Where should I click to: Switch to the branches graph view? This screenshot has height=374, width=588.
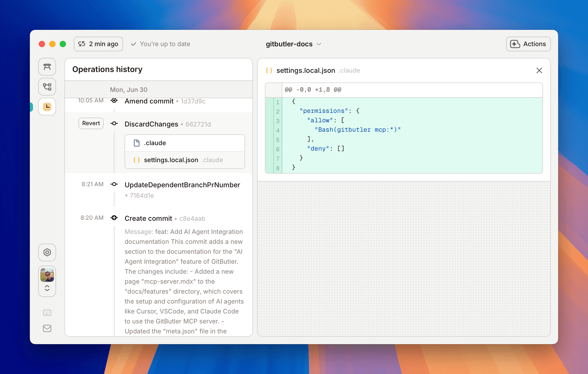(47, 87)
